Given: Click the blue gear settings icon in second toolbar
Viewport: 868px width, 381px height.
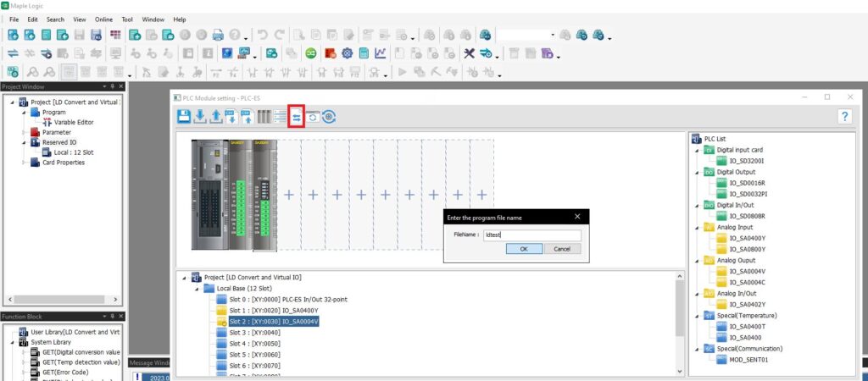Looking at the screenshot, I should [x=347, y=53].
